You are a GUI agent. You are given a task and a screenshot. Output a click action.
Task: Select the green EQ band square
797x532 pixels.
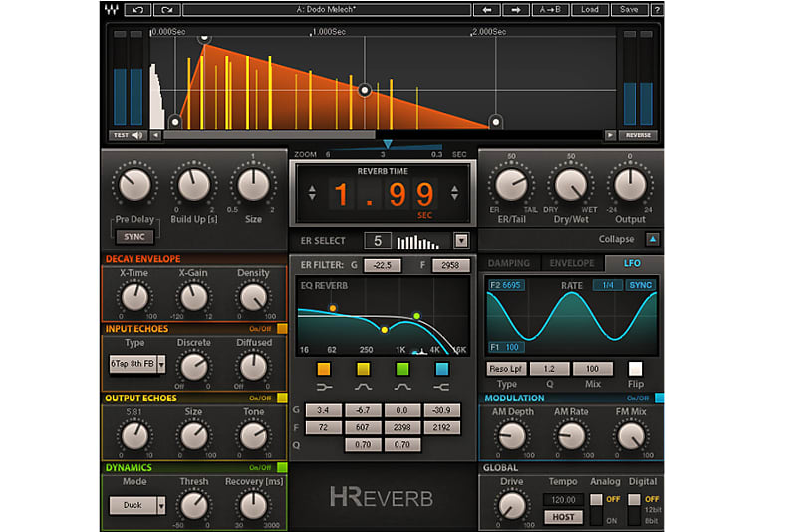click(x=402, y=369)
